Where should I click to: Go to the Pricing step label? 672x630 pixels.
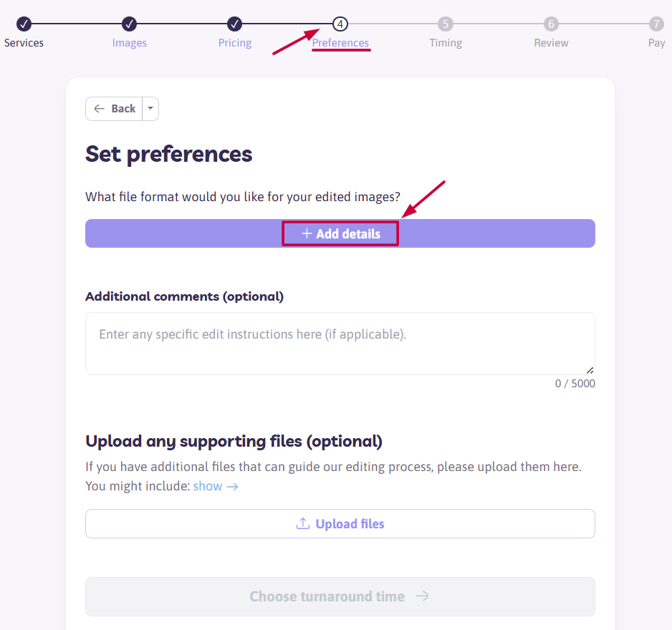[235, 43]
